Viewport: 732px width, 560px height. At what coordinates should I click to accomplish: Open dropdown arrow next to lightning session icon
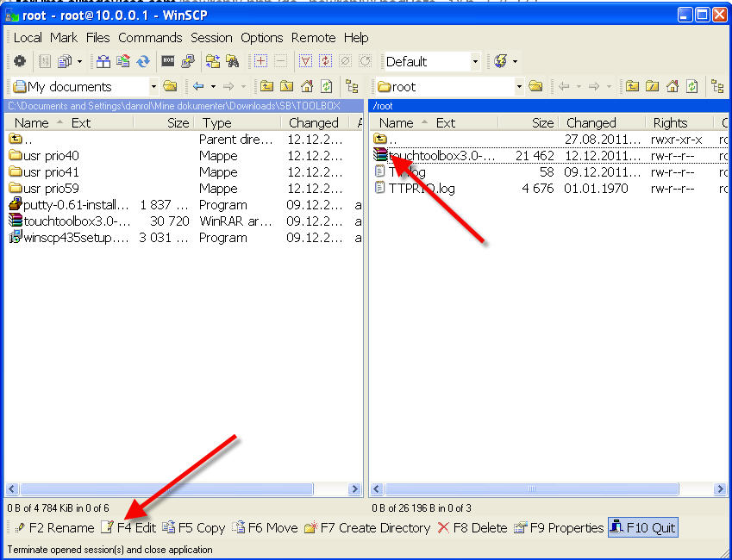pyautogui.click(x=515, y=61)
